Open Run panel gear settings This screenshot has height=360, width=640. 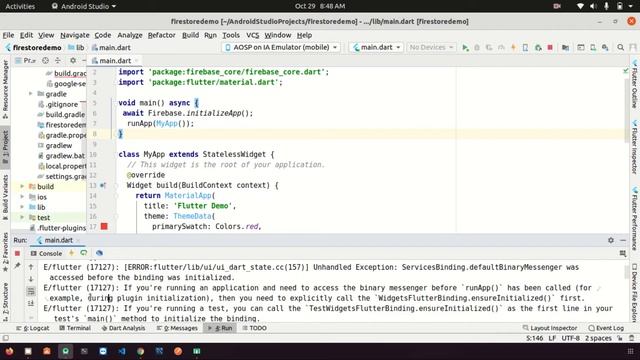[x=611, y=240]
